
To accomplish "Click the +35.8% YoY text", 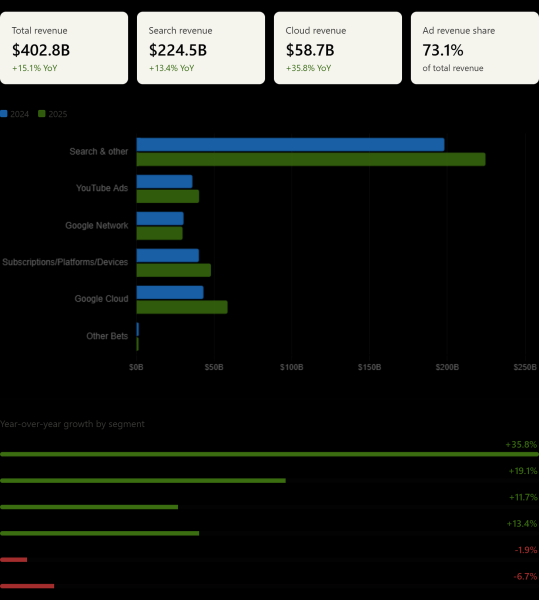I will click(x=308, y=68).
